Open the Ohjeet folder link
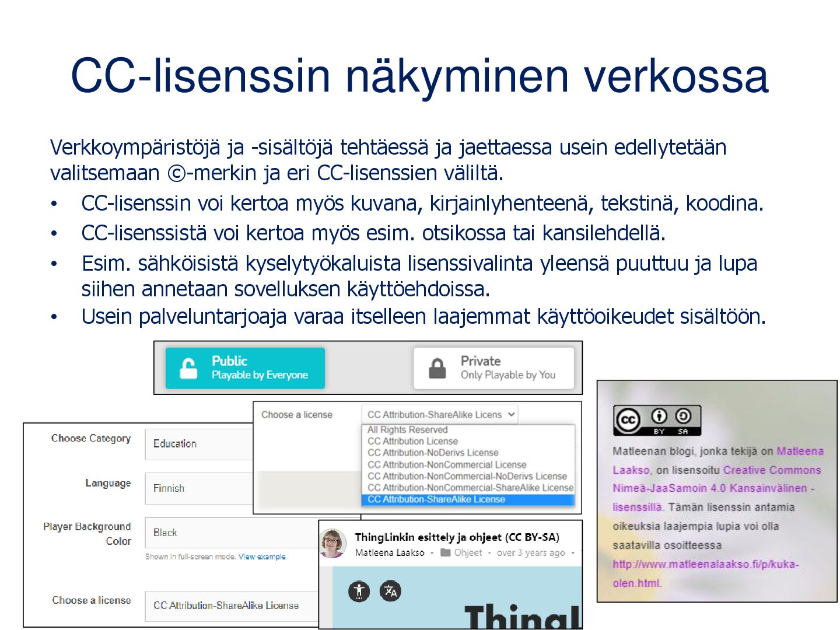This screenshot has height=630, width=840. click(x=468, y=552)
